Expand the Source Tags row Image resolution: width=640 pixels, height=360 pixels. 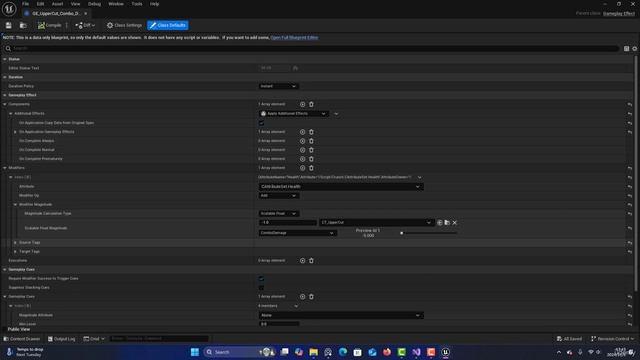pyautogui.click(x=15, y=243)
